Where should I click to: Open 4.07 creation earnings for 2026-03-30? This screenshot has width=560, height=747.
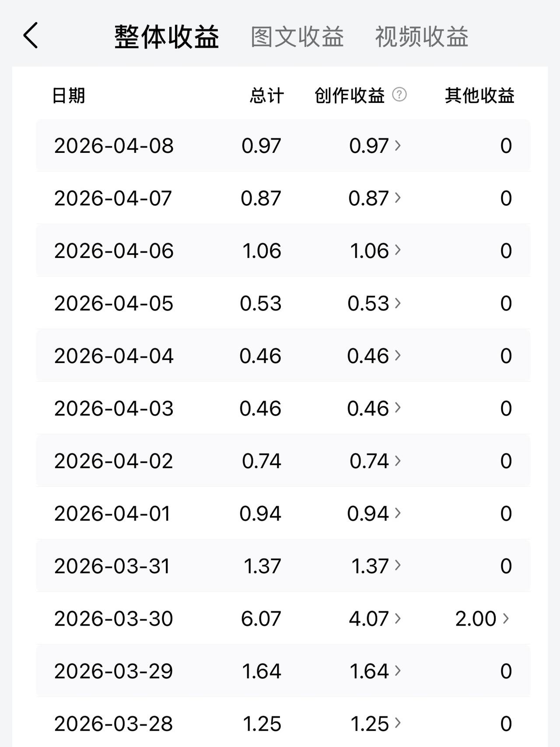[374, 618]
